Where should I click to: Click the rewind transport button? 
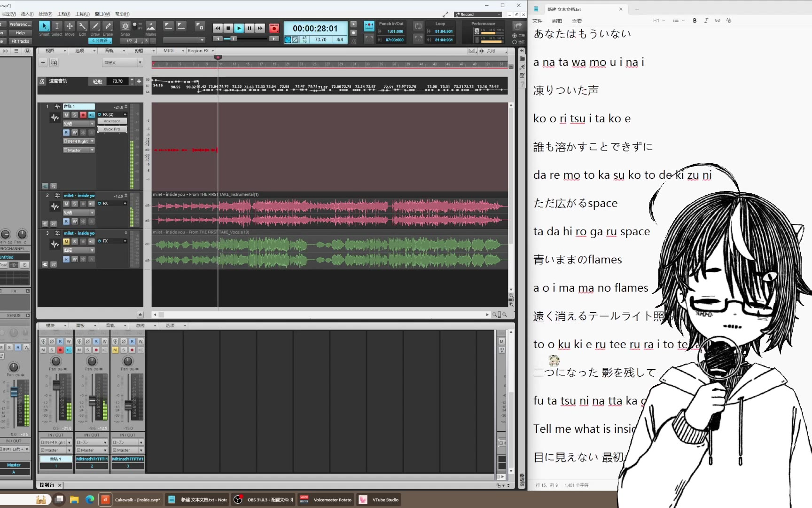[x=218, y=28]
